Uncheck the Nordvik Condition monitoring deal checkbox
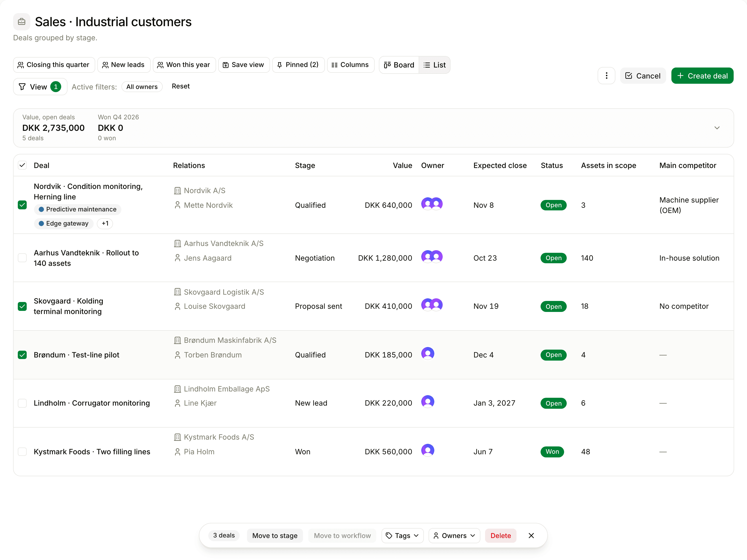 click(x=22, y=205)
